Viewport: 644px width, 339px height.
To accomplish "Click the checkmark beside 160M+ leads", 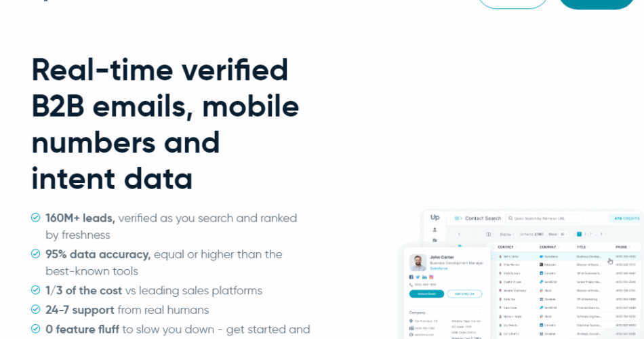I will pos(36,218).
